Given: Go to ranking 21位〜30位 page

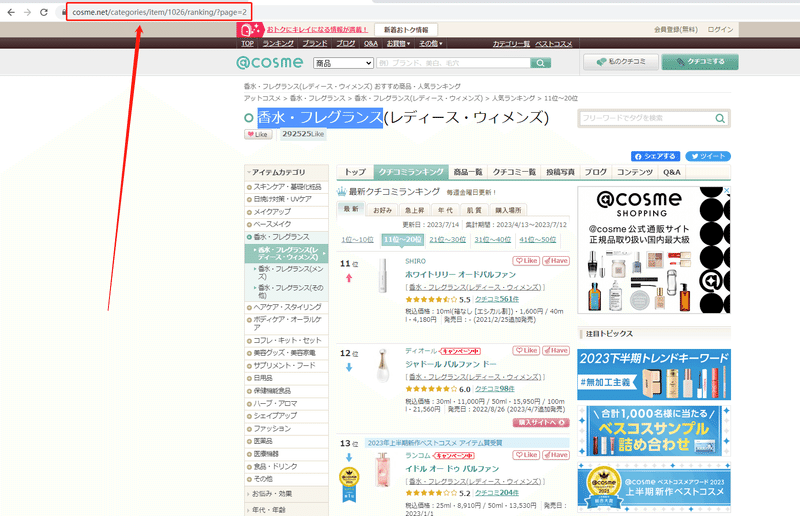Looking at the screenshot, I should coord(447,239).
